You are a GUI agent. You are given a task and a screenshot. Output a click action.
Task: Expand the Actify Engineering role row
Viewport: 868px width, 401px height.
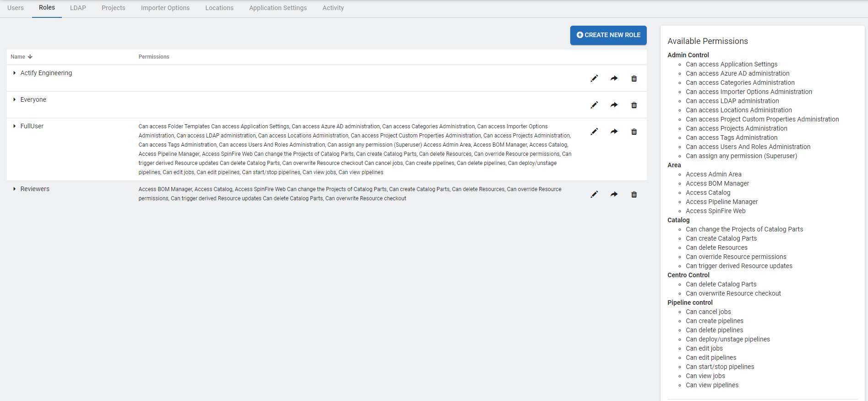pyautogui.click(x=15, y=73)
